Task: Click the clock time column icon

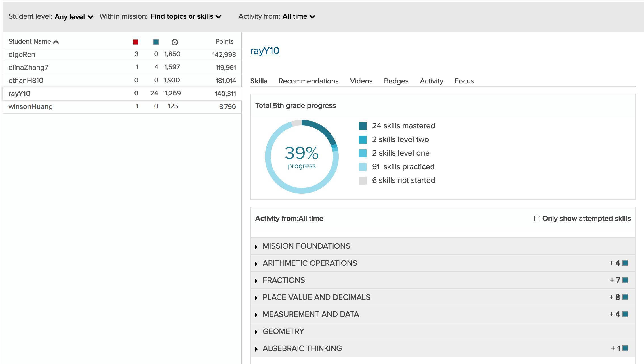Action: click(x=175, y=42)
